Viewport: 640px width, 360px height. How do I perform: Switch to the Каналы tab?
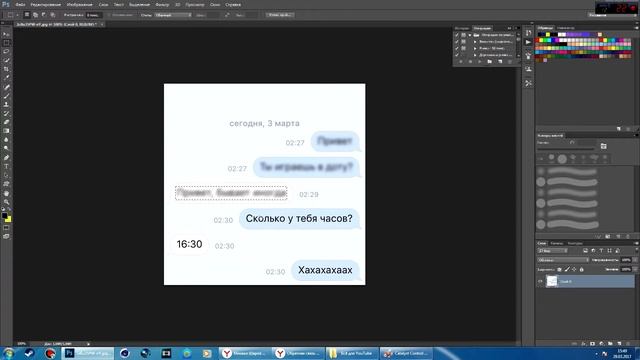(557, 243)
